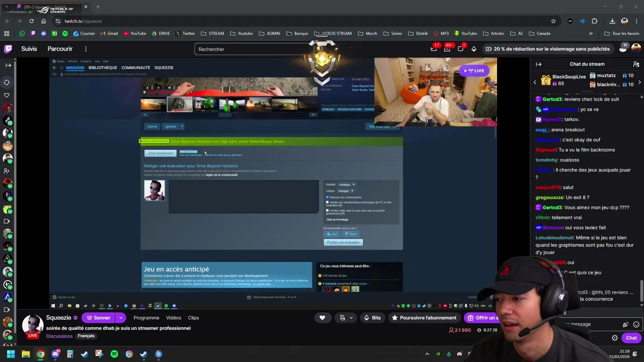Open the Langue Français dropdown
Viewport: 644px width, 362px height.
(x=345, y=191)
